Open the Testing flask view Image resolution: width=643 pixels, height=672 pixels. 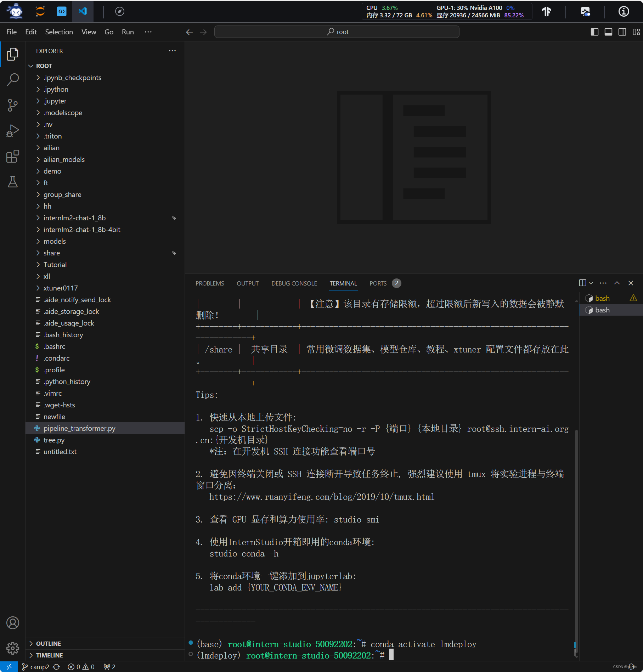pos(13,182)
